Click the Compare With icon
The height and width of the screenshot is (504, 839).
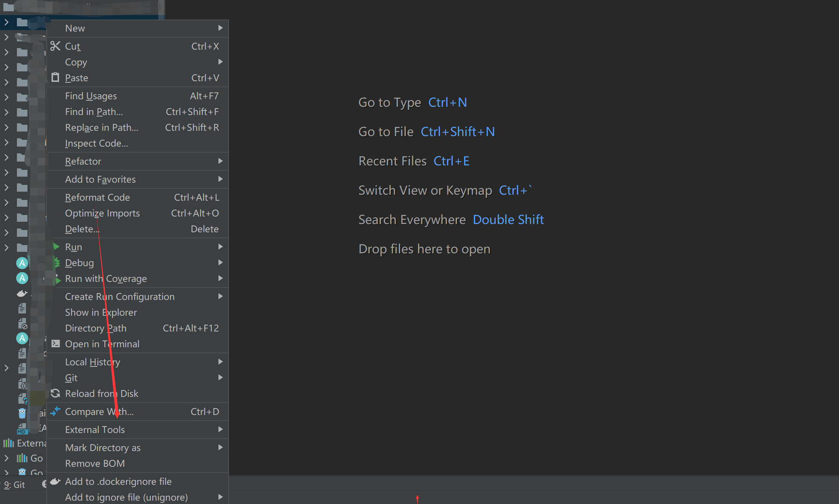point(55,411)
